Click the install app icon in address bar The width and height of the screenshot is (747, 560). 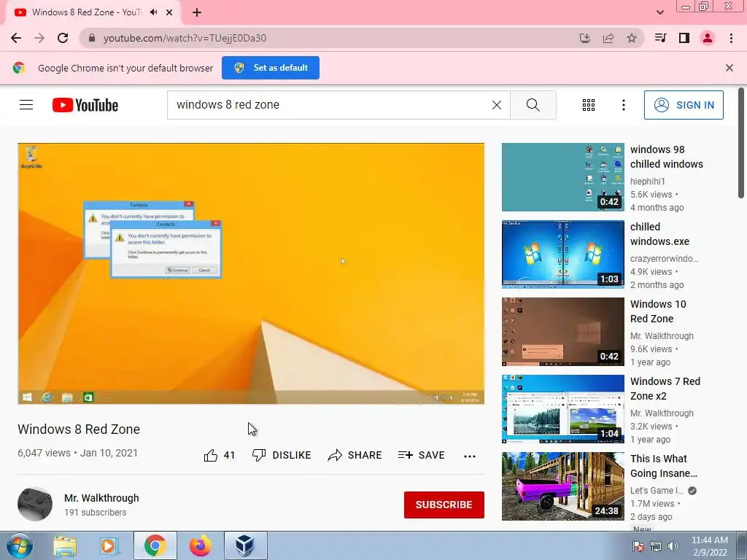pyautogui.click(x=585, y=38)
